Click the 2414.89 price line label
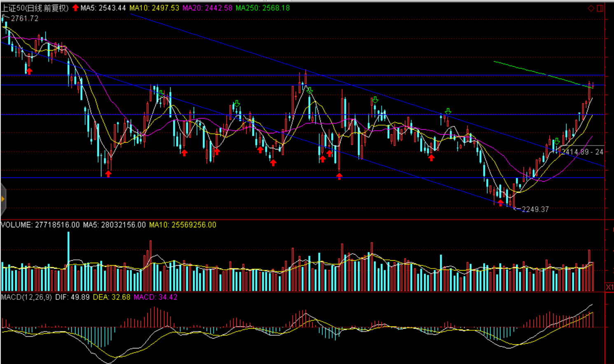 582,152
